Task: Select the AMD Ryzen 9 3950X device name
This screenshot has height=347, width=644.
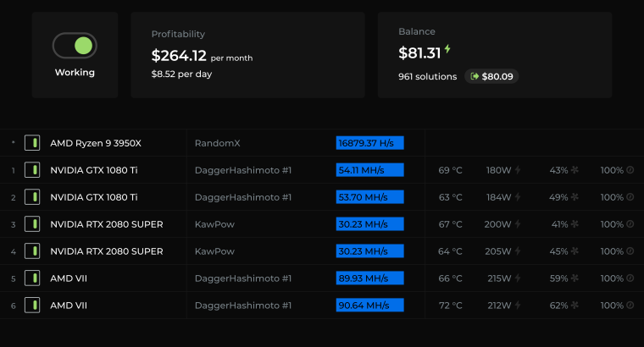Action: point(96,143)
